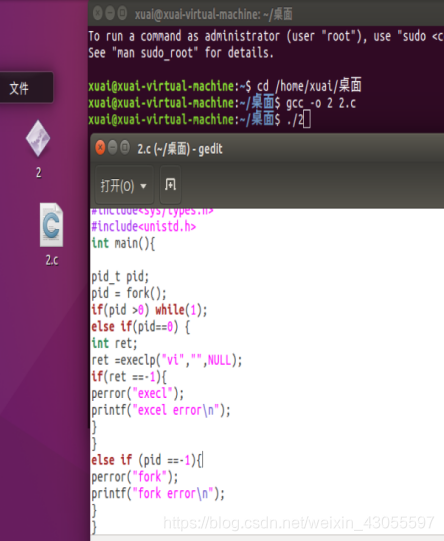
Task: Click the execlp("vi","",NULL) line
Action: [x=167, y=360]
